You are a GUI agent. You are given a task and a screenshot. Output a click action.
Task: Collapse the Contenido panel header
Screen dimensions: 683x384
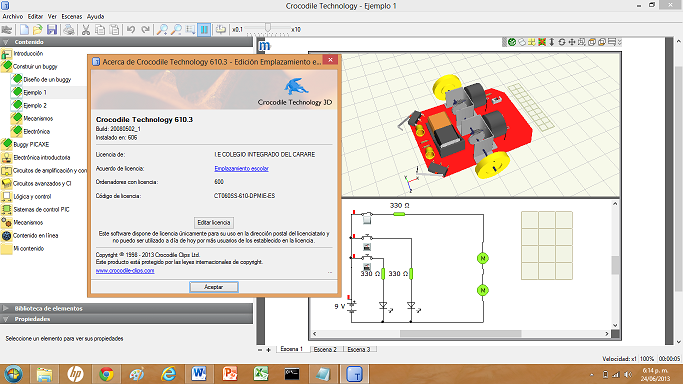point(126,42)
